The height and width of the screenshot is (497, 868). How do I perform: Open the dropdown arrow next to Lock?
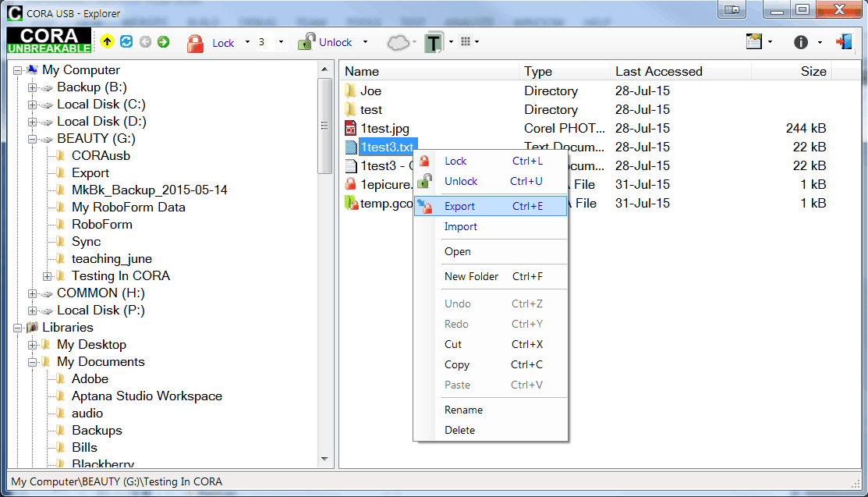click(247, 42)
